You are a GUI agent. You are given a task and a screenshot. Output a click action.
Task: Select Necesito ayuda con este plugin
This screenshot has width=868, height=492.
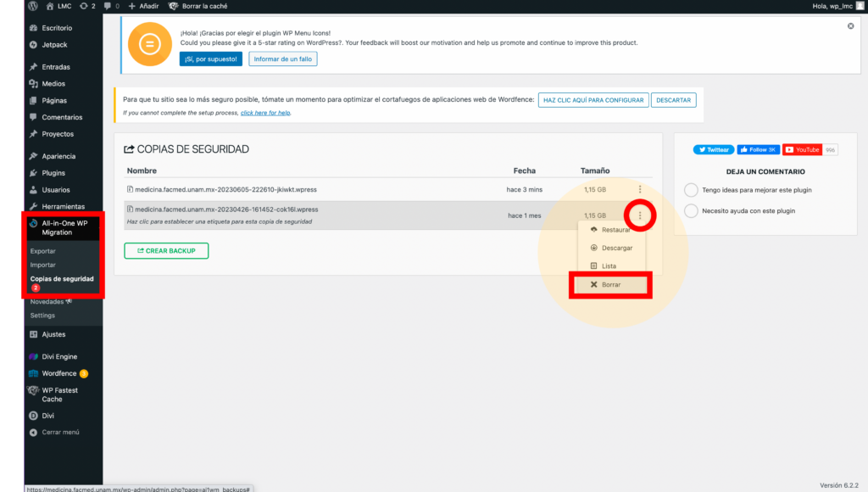pos(692,210)
